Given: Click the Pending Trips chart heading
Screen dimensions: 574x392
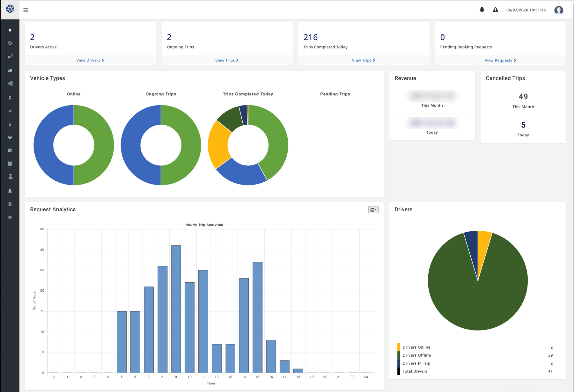Looking at the screenshot, I should 335,94.
